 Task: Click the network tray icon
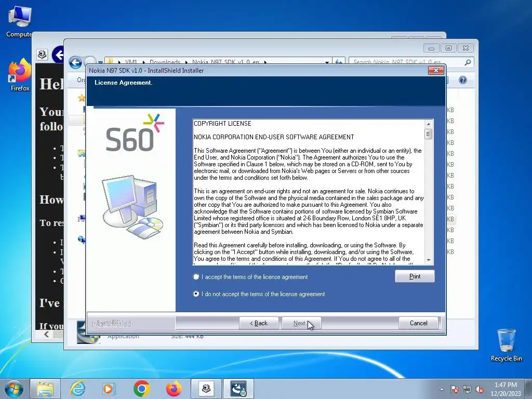tap(467, 389)
